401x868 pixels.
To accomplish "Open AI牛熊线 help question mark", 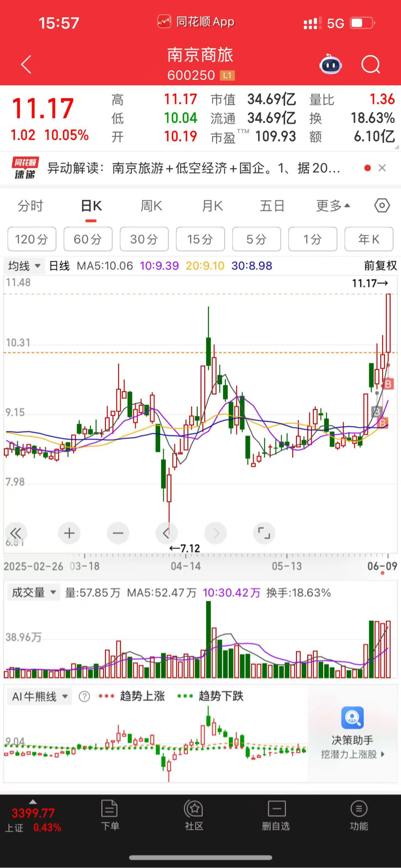I will coord(84,696).
